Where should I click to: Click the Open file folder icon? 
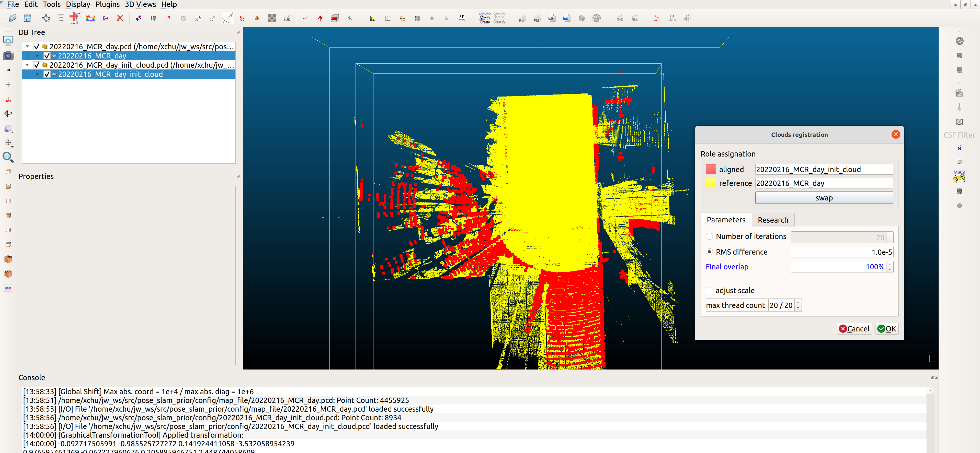pos(13,18)
